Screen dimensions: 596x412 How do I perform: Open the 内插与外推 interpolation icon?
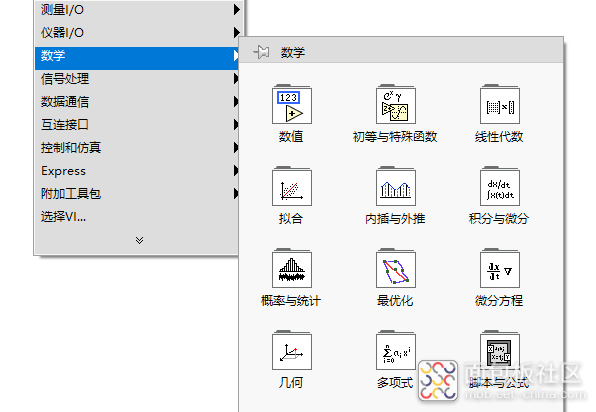coord(396,186)
